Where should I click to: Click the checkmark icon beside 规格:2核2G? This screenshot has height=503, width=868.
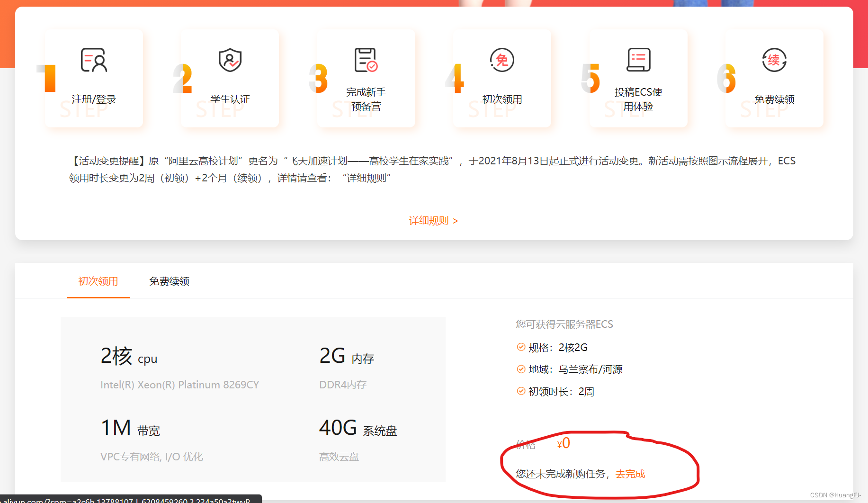[521, 347]
